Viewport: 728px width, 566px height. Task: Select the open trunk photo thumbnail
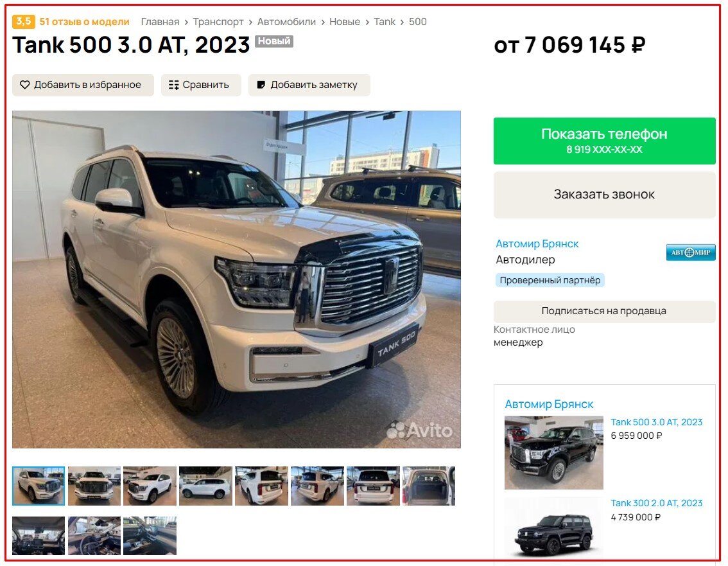pos(429,486)
